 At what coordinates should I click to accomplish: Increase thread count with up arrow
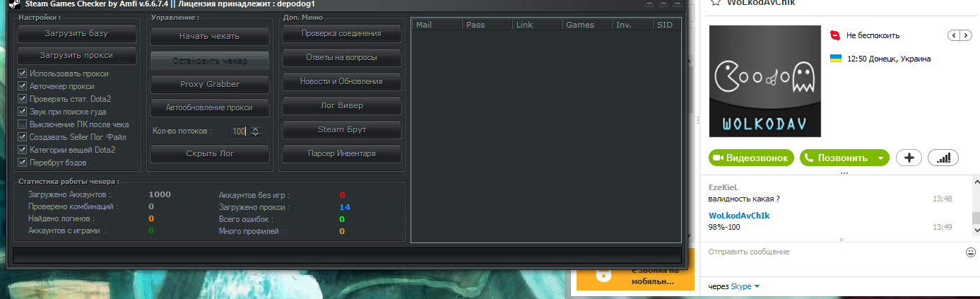click(256, 128)
